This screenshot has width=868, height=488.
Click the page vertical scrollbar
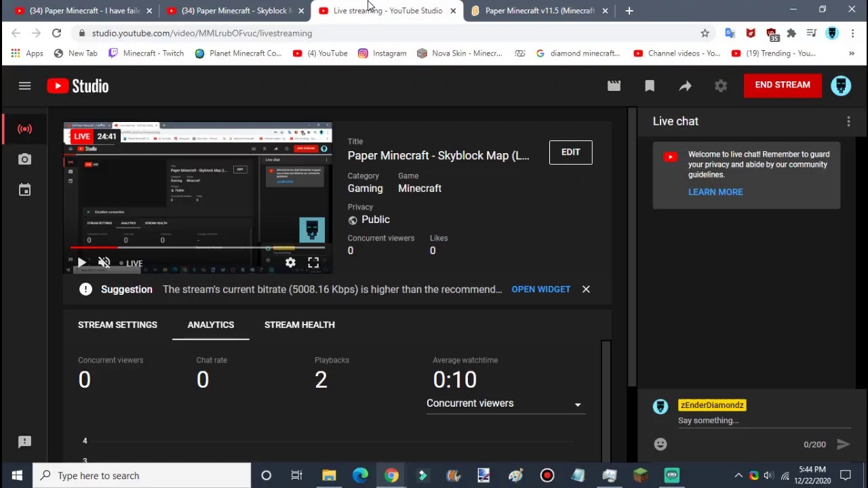(632, 247)
